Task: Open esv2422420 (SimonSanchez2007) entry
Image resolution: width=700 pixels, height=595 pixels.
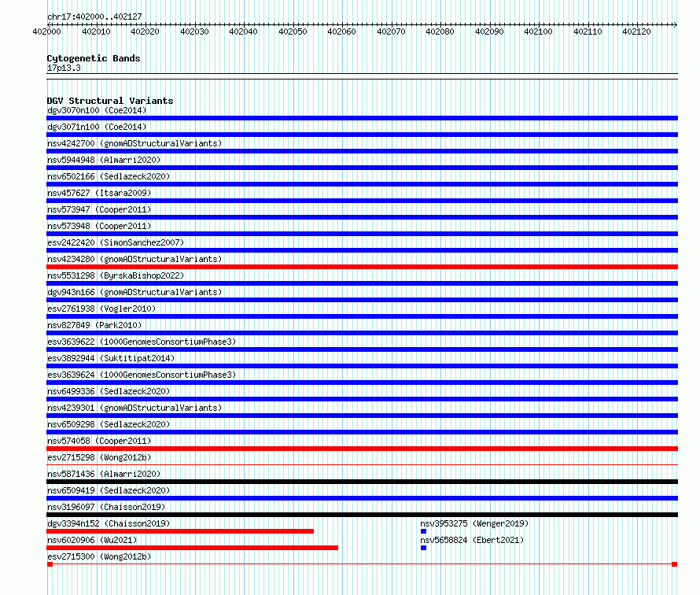Action: (x=116, y=242)
